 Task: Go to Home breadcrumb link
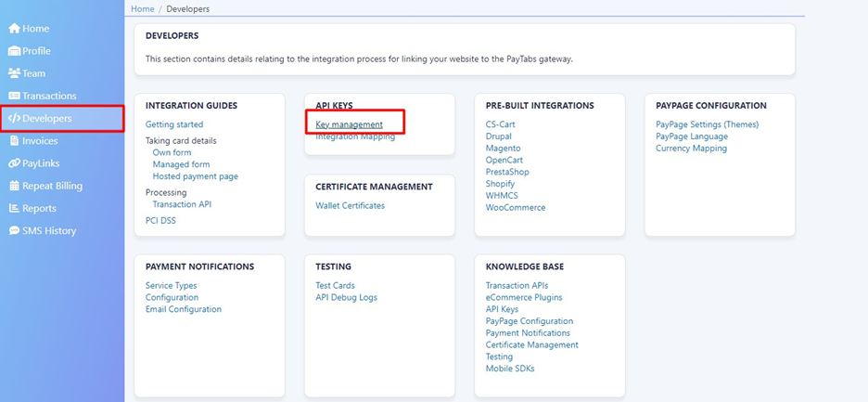142,9
